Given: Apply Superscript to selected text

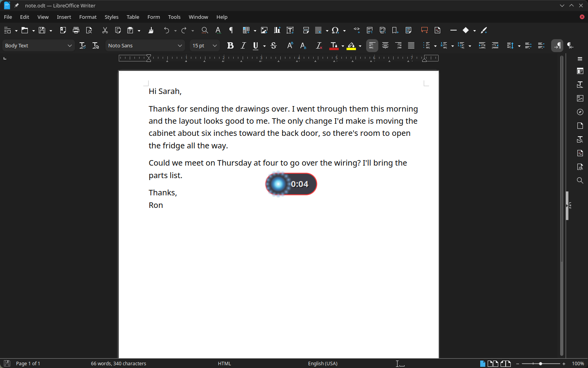Looking at the screenshot, I should click(x=290, y=46).
